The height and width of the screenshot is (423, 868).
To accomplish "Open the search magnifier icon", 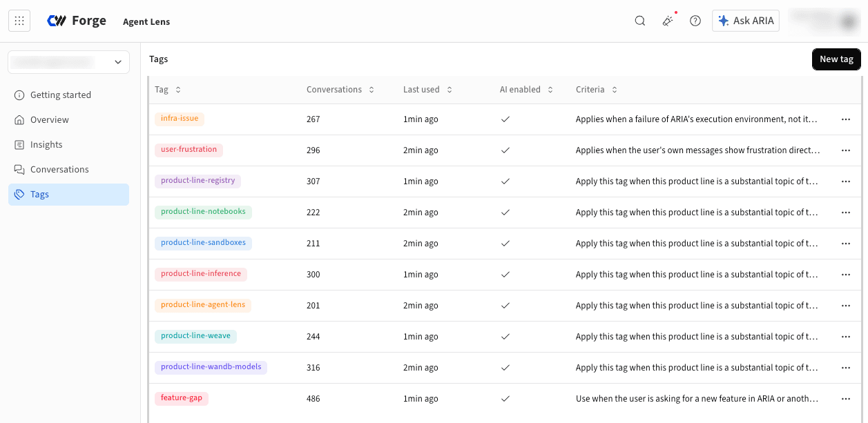I will (x=640, y=21).
